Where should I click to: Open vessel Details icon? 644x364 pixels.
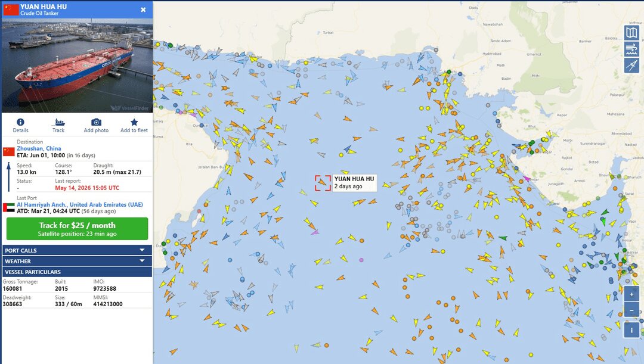20,122
